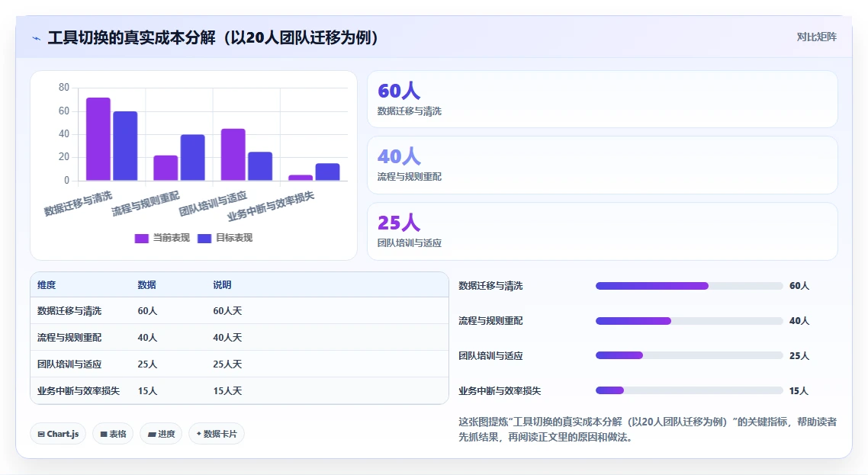This screenshot has height=475, width=868.
Task: Select the 数据迁移与清洗 table row name
Action: coord(69,311)
